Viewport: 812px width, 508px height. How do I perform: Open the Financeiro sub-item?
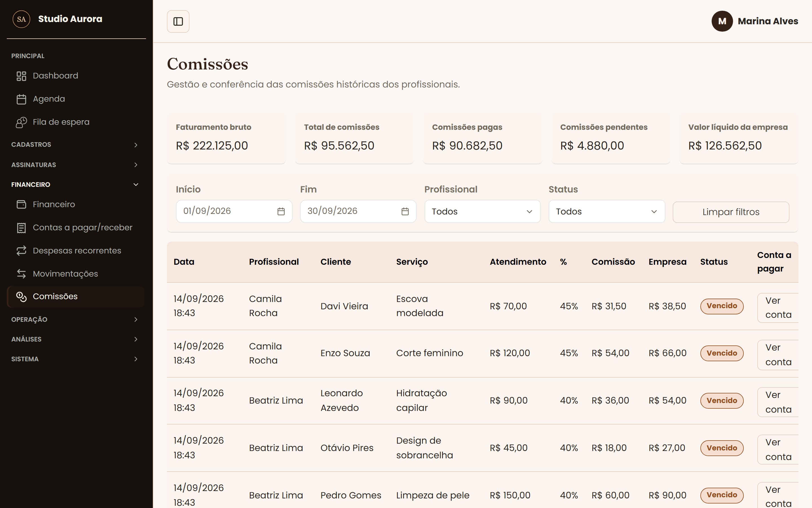click(76, 204)
